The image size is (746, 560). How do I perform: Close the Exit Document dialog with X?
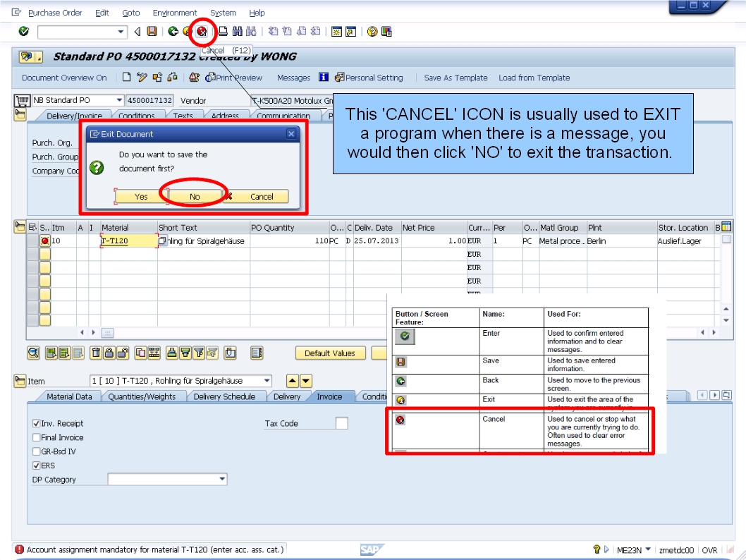click(291, 134)
